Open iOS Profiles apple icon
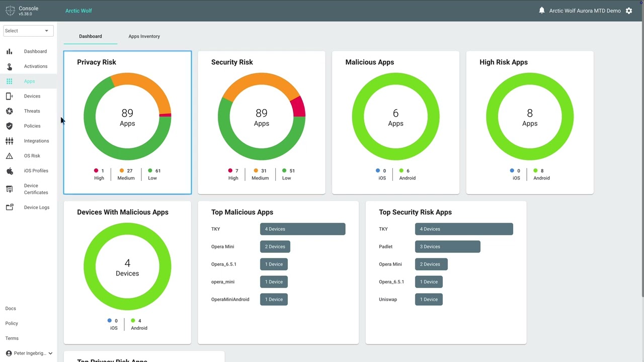The height and width of the screenshot is (362, 644). tap(10, 170)
